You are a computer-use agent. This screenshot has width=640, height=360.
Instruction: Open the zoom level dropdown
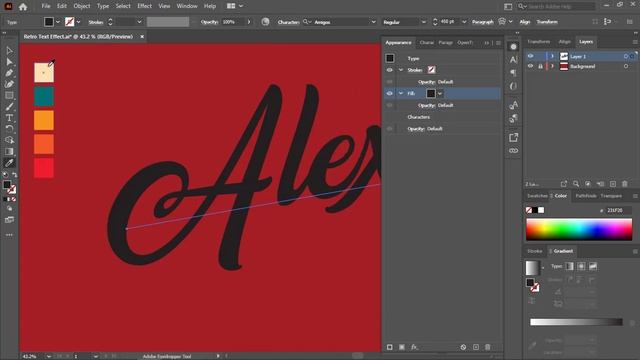coord(49,356)
